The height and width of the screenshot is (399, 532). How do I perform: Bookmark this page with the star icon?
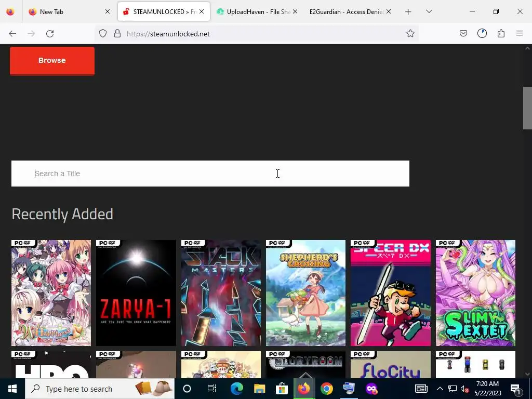(x=410, y=33)
